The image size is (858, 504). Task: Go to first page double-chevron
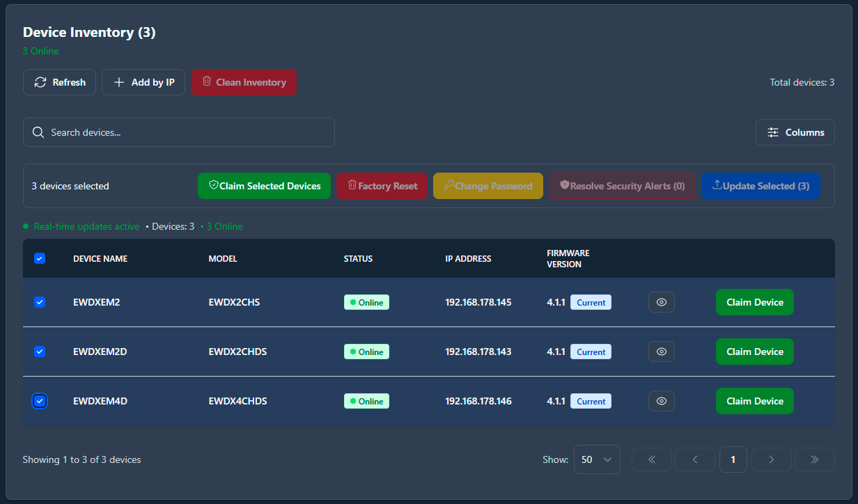click(x=652, y=459)
